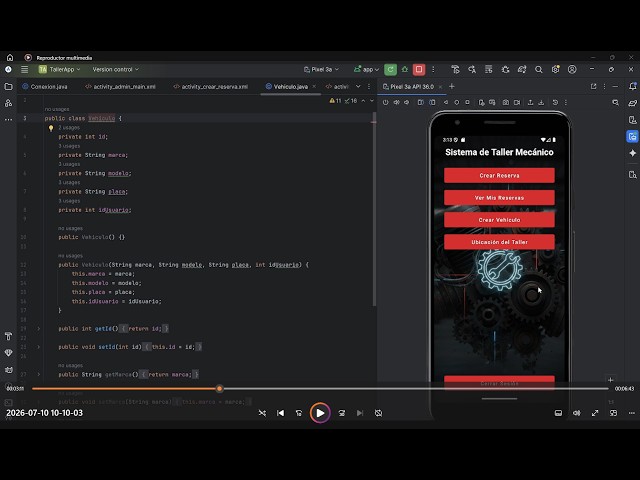Screen dimensions: 640x480
Task: Switch to the activity_crear_reserva.xml tab
Action: click(x=211, y=87)
